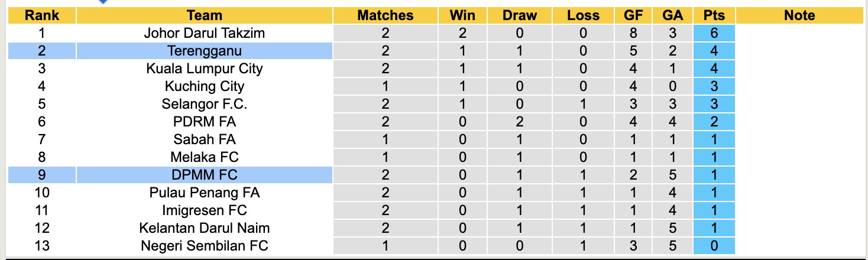Viewport: 868px width, 260px height.
Task: Open the Johor Darul Takzim team
Action: click(204, 33)
